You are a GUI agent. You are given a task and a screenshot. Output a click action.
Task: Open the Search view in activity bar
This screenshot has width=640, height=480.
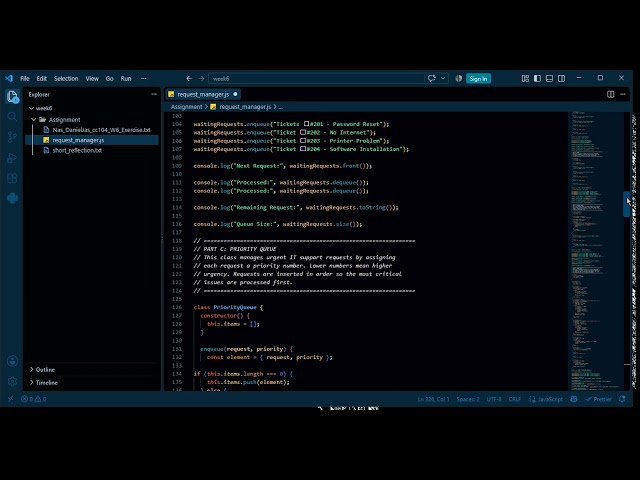12,117
